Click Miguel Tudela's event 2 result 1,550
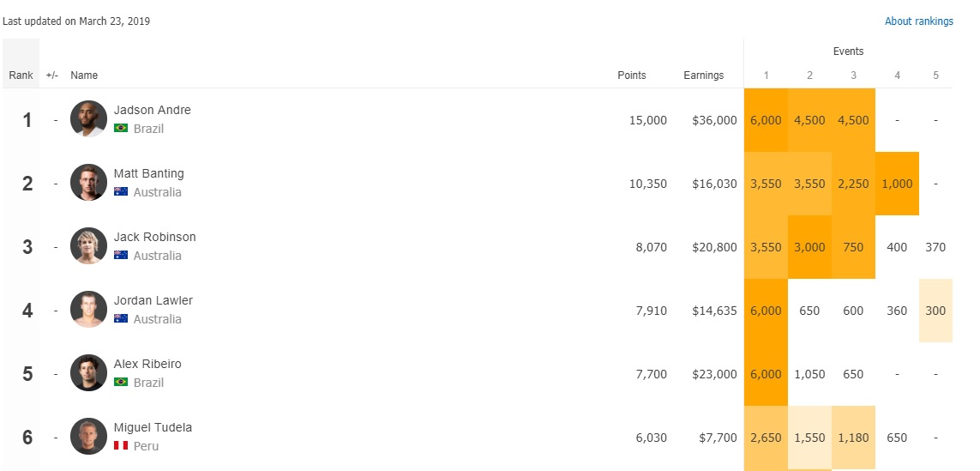980x471 pixels. coord(809,438)
